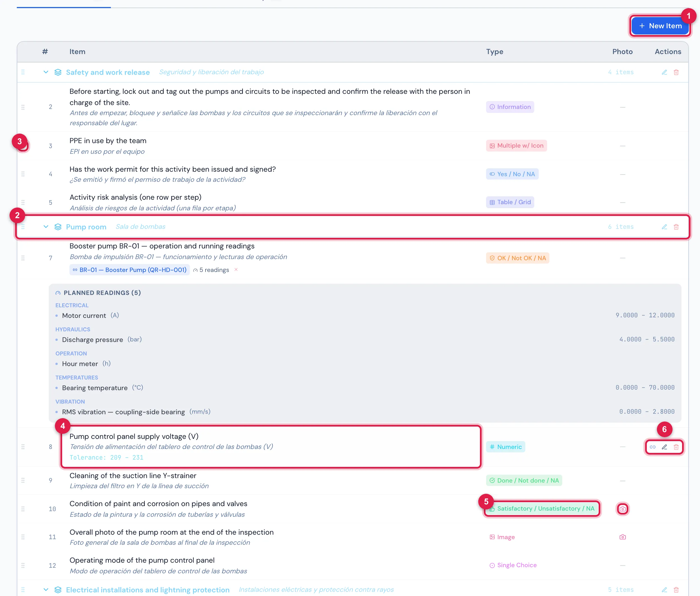Edit the Safety and work release section
The image size is (700, 596).
(x=664, y=72)
